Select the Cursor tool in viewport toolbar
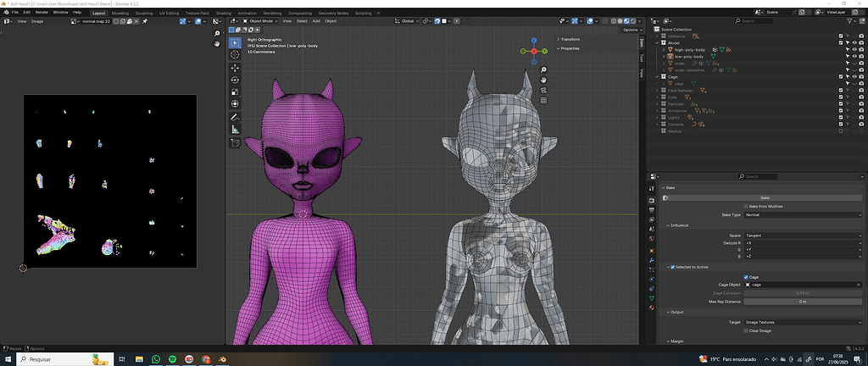Image resolution: width=868 pixels, height=366 pixels. click(x=235, y=54)
